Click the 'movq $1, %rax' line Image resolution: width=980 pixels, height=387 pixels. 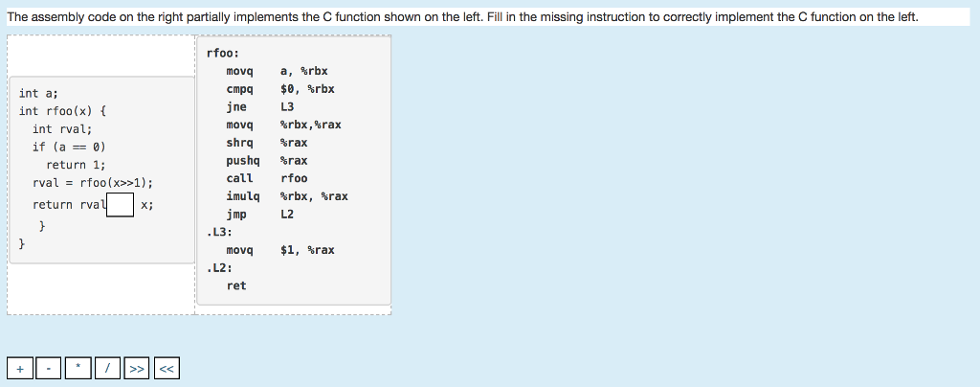point(279,250)
